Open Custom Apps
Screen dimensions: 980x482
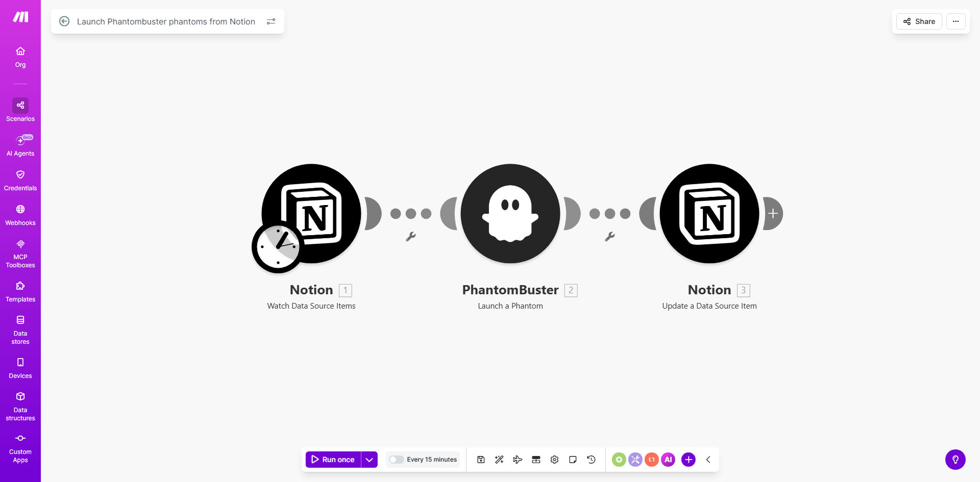click(x=20, y=448)
